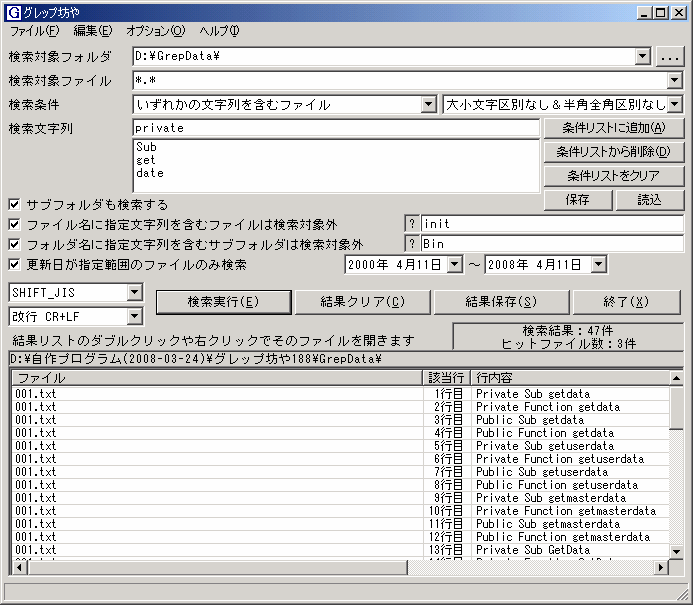Click the 検索実行(E) button
This screenshot has width=693, height=605.
click(x=222, y=302)
